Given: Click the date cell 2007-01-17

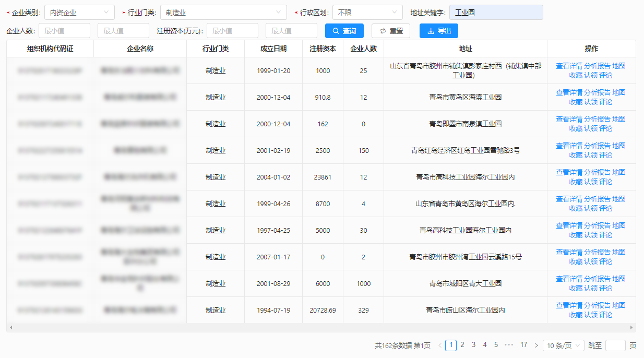Looking at the screenshot, I should pyautogui.click(x=273, y=257).
